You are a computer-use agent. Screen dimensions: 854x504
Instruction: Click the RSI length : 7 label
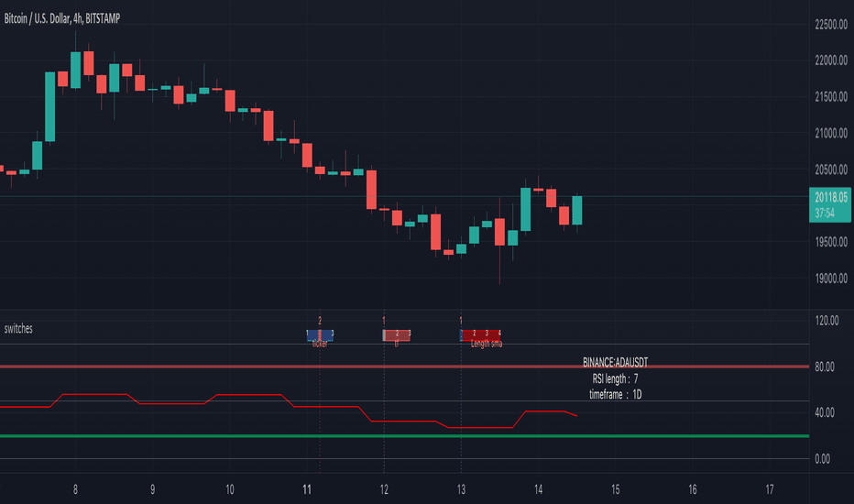click(615, 378)
